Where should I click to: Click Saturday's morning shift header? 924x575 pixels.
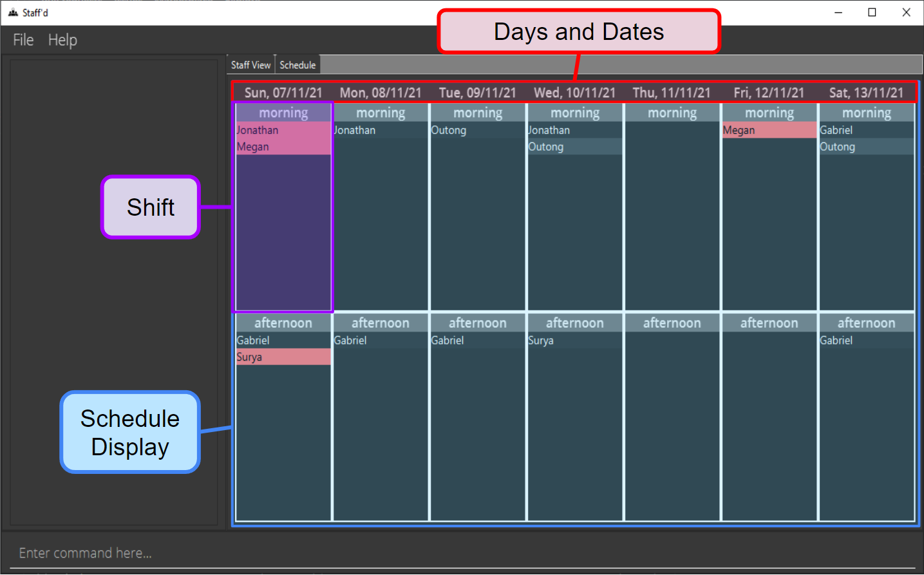pyautogui.click(x=867, y=113)
